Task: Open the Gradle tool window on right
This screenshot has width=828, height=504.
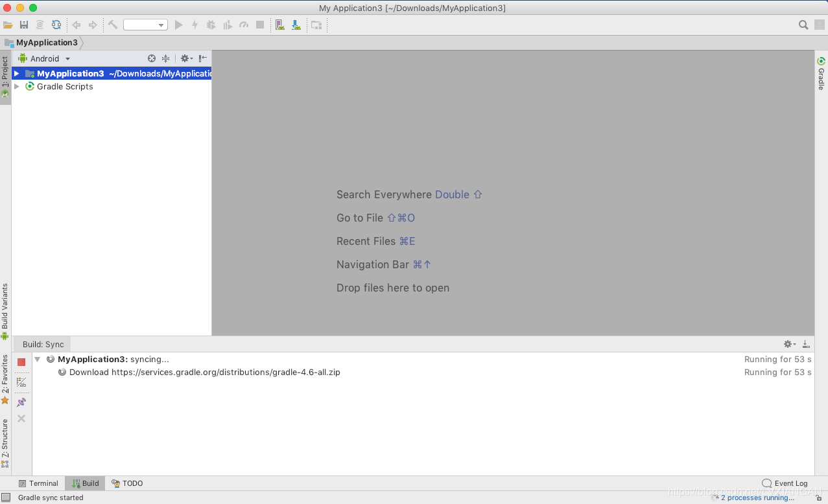Action: click(x=821, y=73)
